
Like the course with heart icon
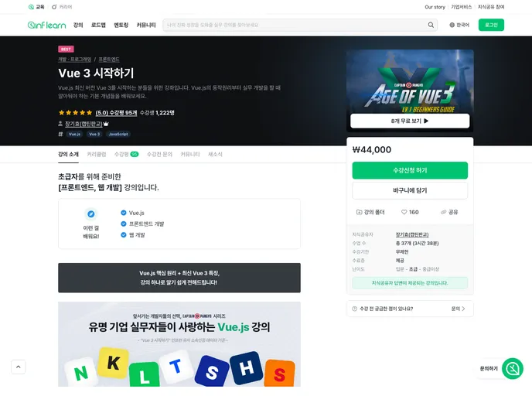pyautogui.click(x=410, y=212)
